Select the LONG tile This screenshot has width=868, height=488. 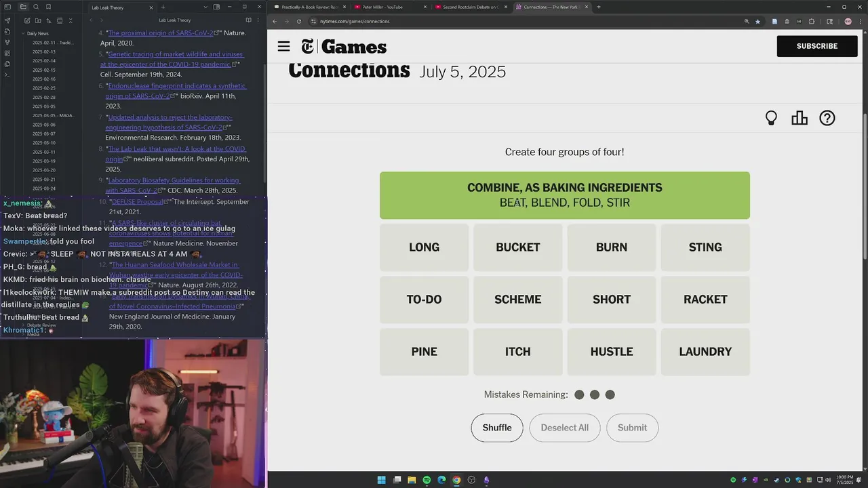tap(424, 247)
